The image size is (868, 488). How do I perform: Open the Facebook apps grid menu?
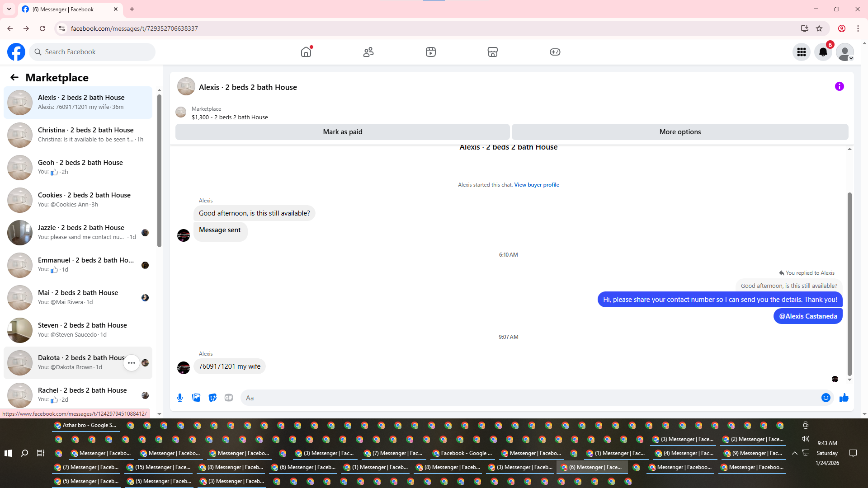point(802,52)
